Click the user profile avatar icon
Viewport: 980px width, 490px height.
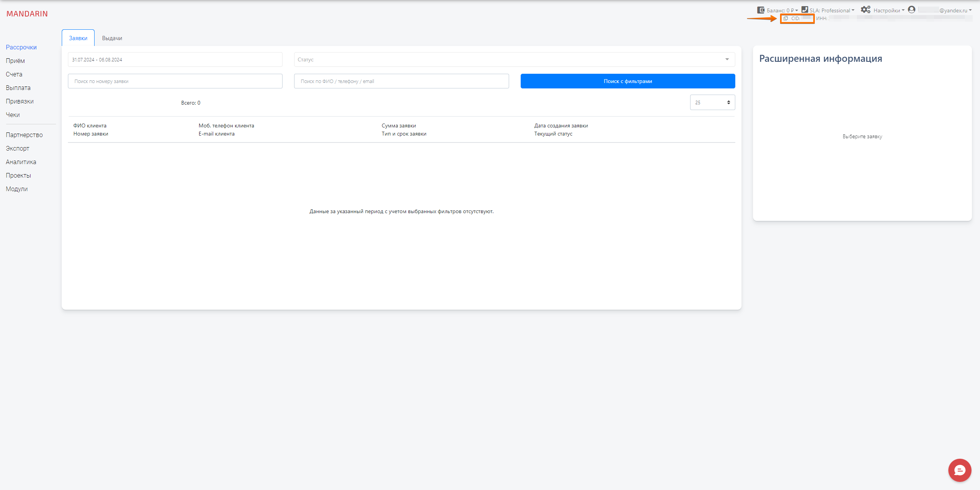pos(912,10)
